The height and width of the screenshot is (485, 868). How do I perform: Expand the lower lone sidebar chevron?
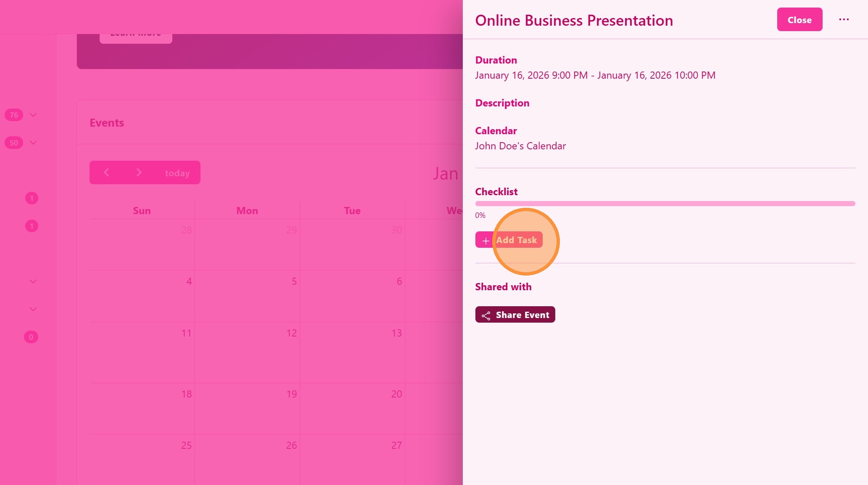(33, 309)
